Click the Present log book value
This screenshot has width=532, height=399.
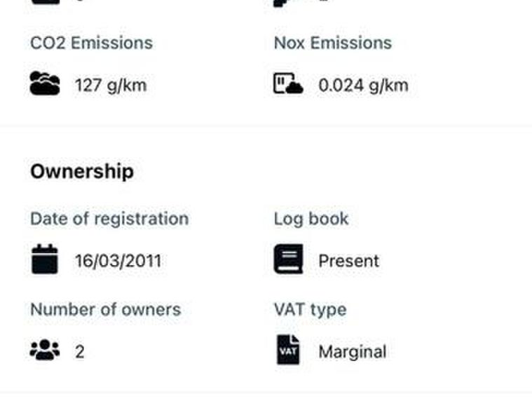point(348,262)
